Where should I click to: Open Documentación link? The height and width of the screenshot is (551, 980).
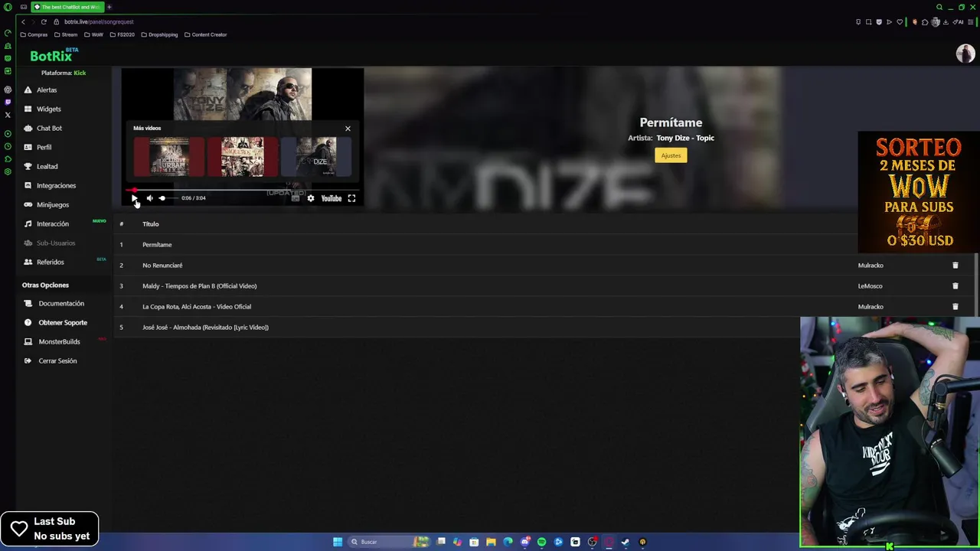click(61, 303)
